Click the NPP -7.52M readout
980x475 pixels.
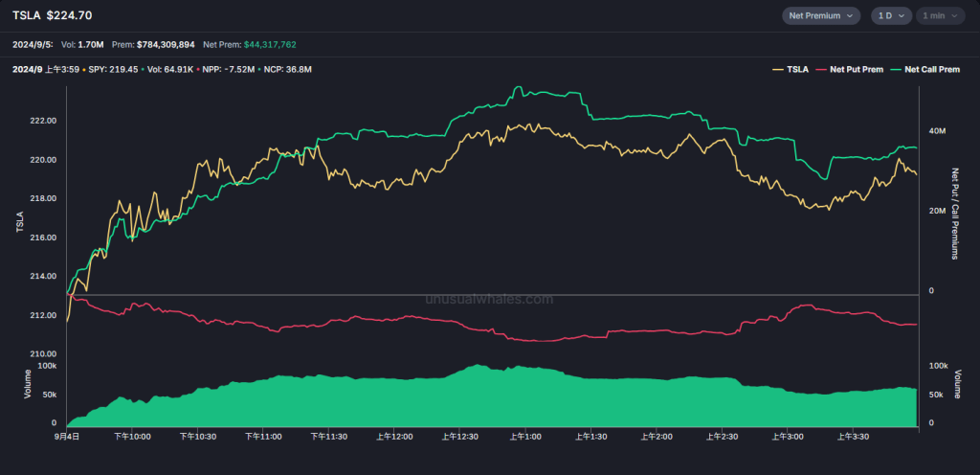click(231, 70)
